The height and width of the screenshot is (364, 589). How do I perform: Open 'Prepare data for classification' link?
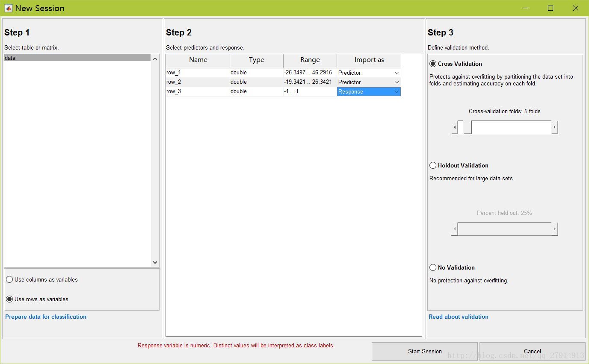point(46,317)
